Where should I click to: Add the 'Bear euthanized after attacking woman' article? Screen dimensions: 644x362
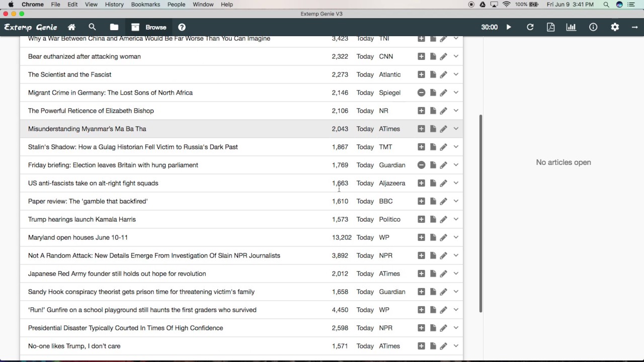pos(421,56)
